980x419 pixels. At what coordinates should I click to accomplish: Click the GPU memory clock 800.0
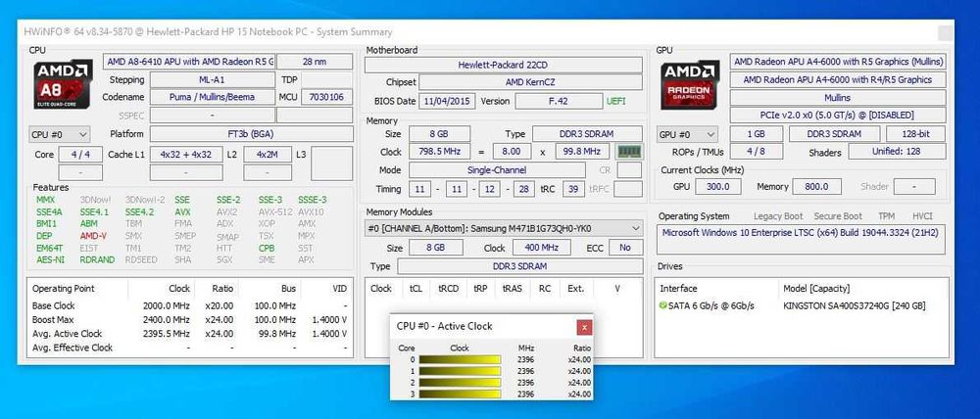pos(817,187)
